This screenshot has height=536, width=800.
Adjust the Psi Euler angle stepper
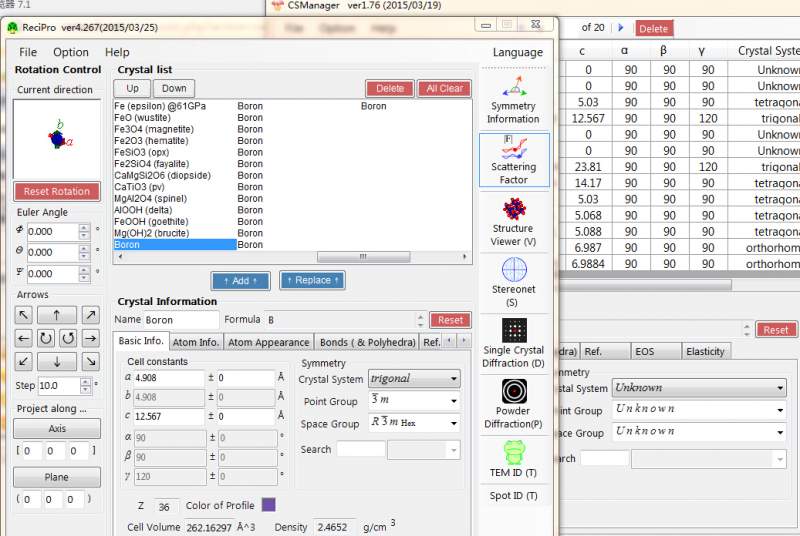(84, 274)
